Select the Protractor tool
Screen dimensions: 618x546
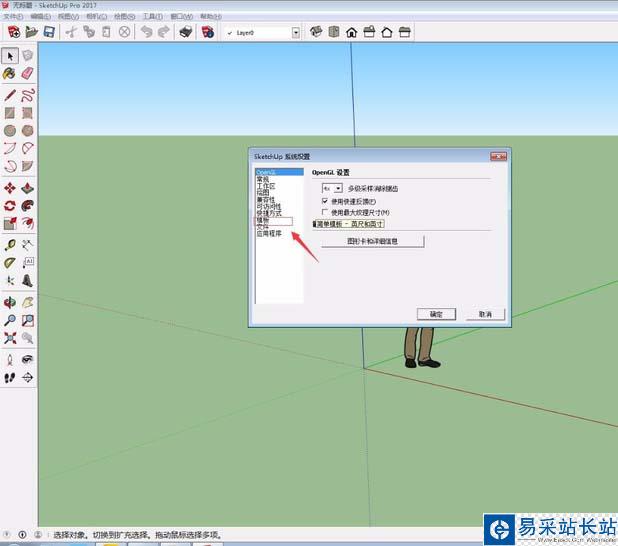(10, 263)
